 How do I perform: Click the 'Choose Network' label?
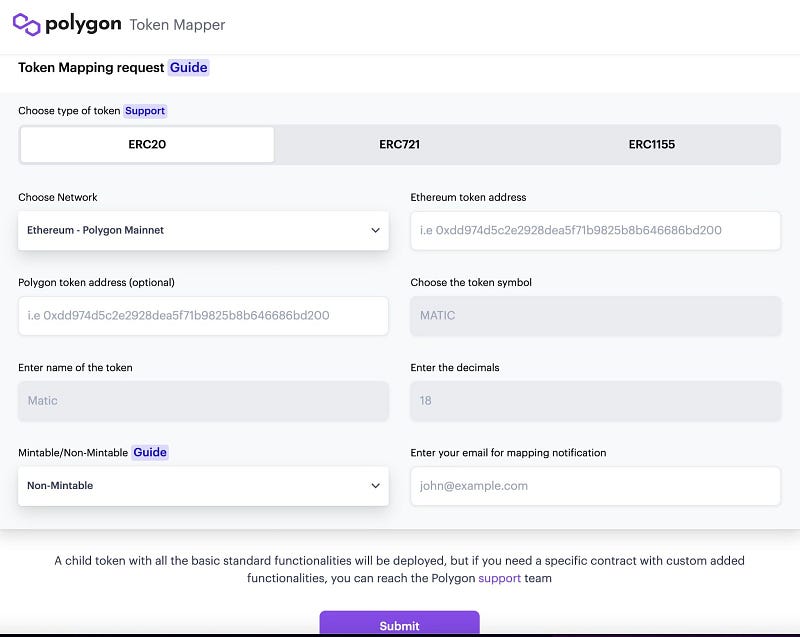(58, 197)
